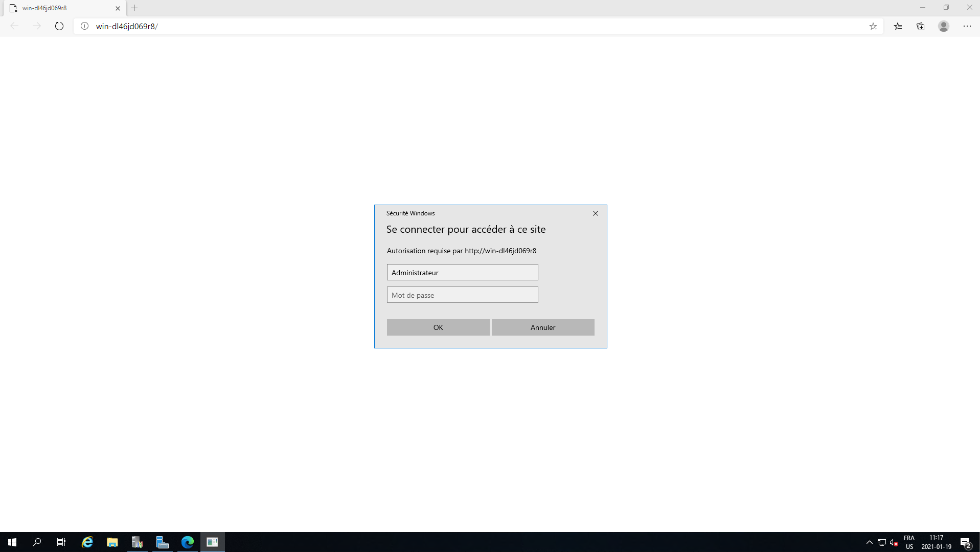980x552 pixels.
Task: Click the active app icon right of Edge on taskbar
Action: click(213, 542)
